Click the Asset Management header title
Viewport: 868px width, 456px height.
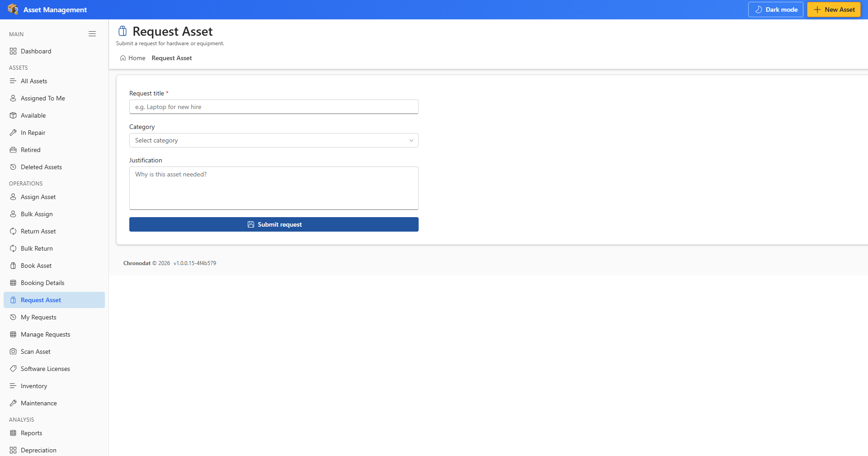click(55, 9)
